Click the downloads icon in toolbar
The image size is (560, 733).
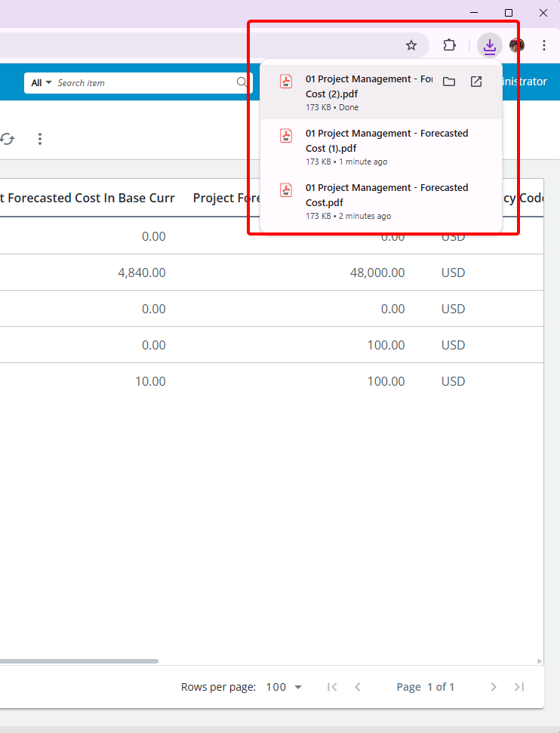coord(490,46)
